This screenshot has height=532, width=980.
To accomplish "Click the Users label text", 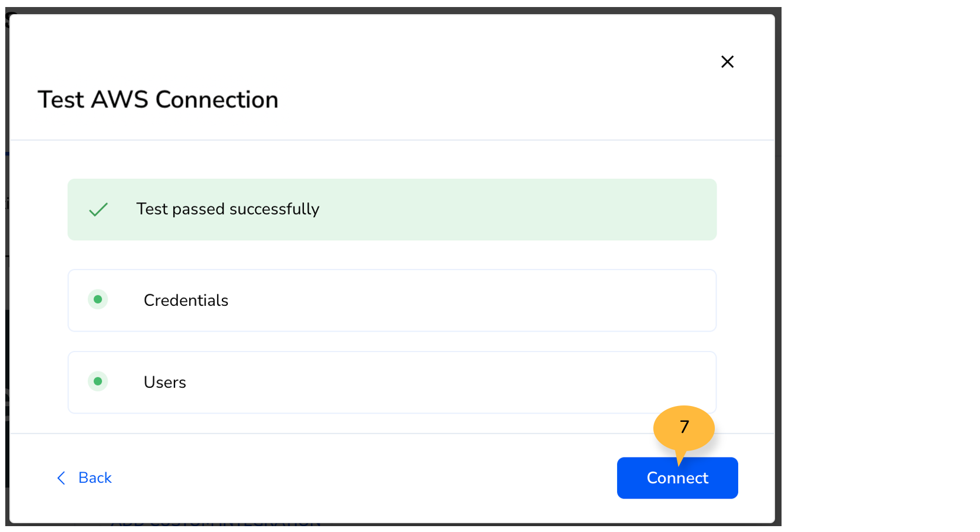I will tap(165, 382).
